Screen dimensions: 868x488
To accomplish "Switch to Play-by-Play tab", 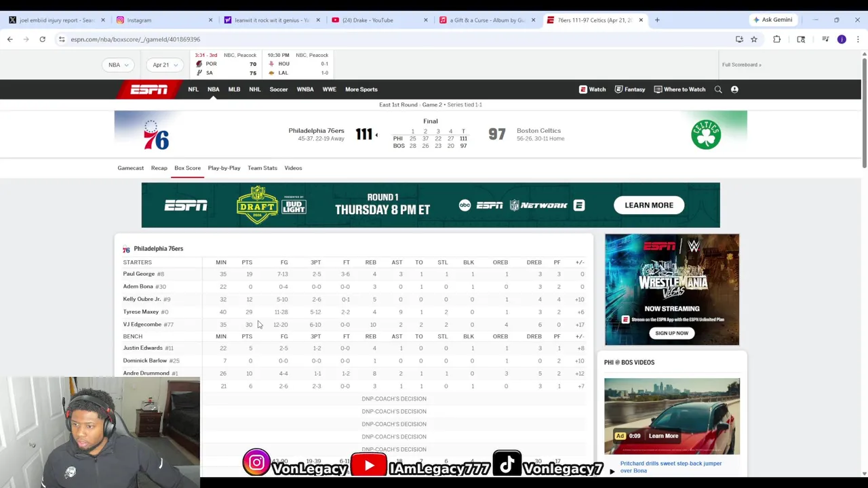I will pos(224,168).
